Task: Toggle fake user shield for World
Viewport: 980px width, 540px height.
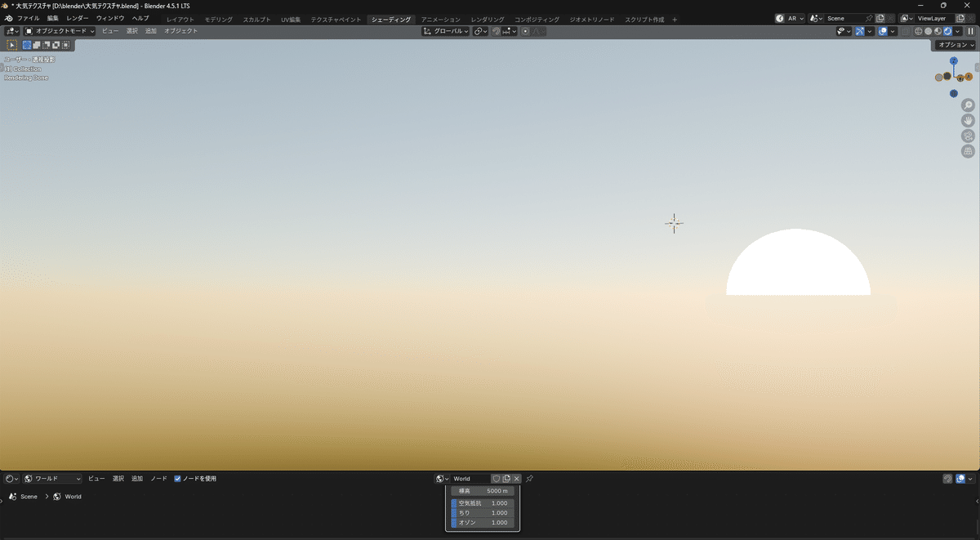Action: pyautogui.click(x=496, y=479)
